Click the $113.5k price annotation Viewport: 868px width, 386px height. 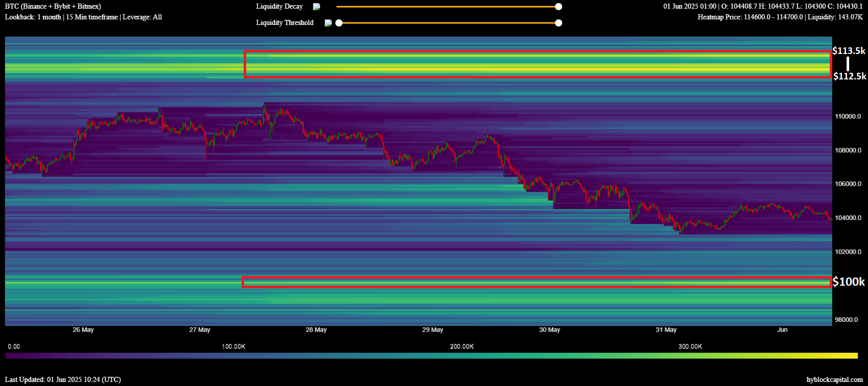point(849,51)
